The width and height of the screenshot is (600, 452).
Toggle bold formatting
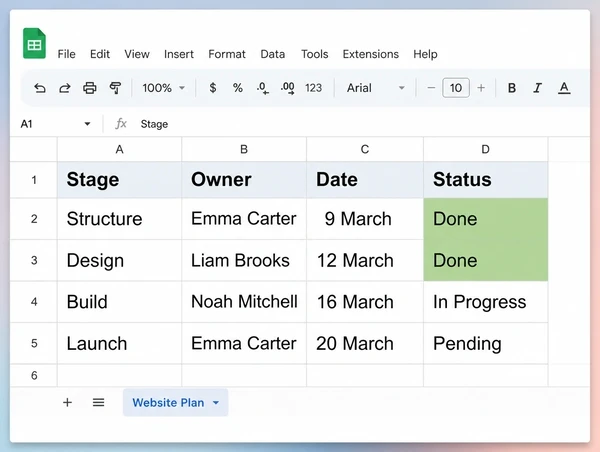(512, 88)
